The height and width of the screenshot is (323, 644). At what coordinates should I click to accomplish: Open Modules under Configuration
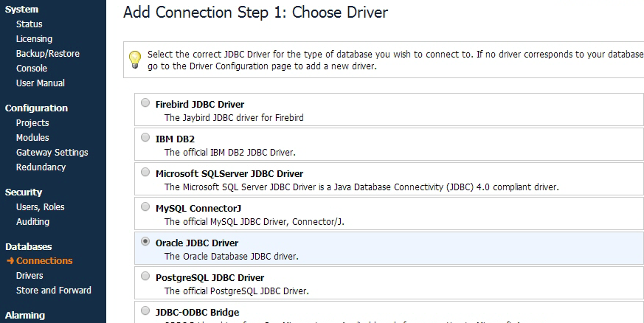pyautogui.click(x=32, y=137)
